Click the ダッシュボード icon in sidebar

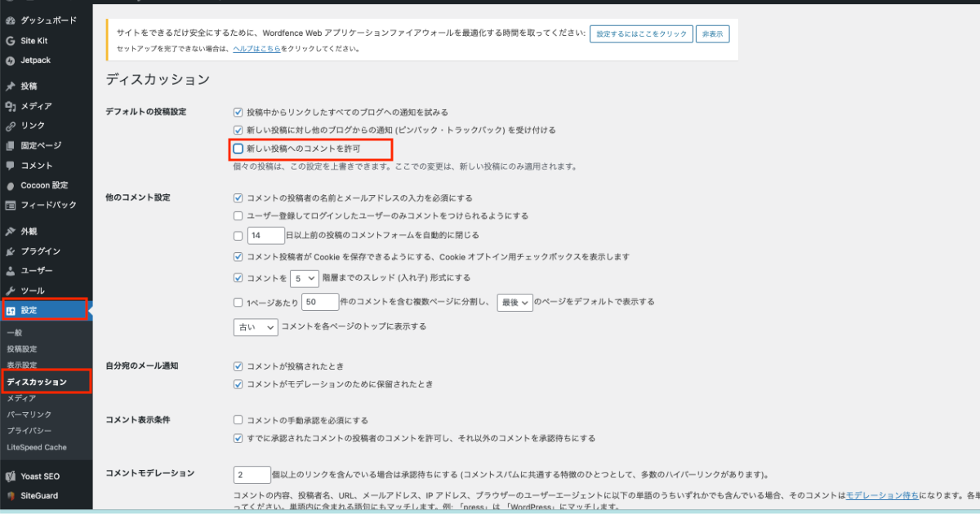[11, 20]
